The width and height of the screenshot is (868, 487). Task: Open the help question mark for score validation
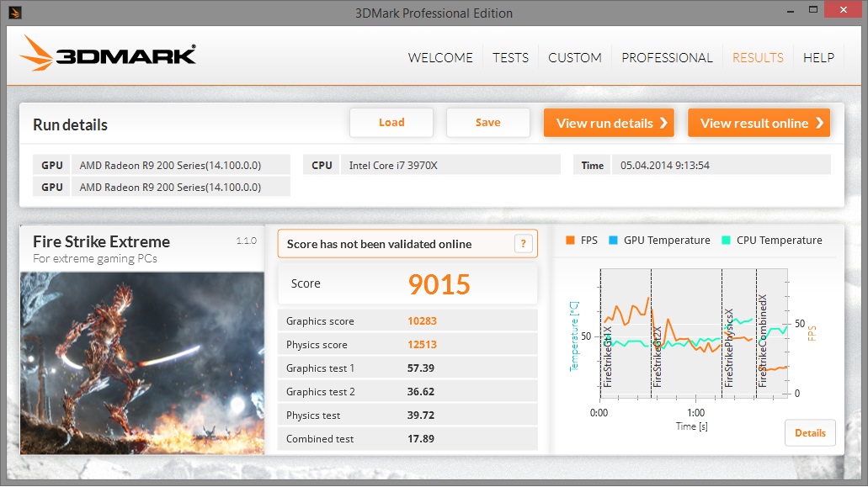coord(523,244)
